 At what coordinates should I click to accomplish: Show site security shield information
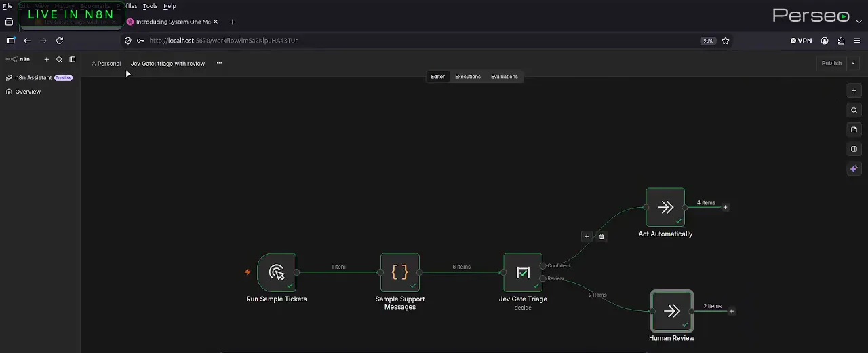tap(128, 41)
